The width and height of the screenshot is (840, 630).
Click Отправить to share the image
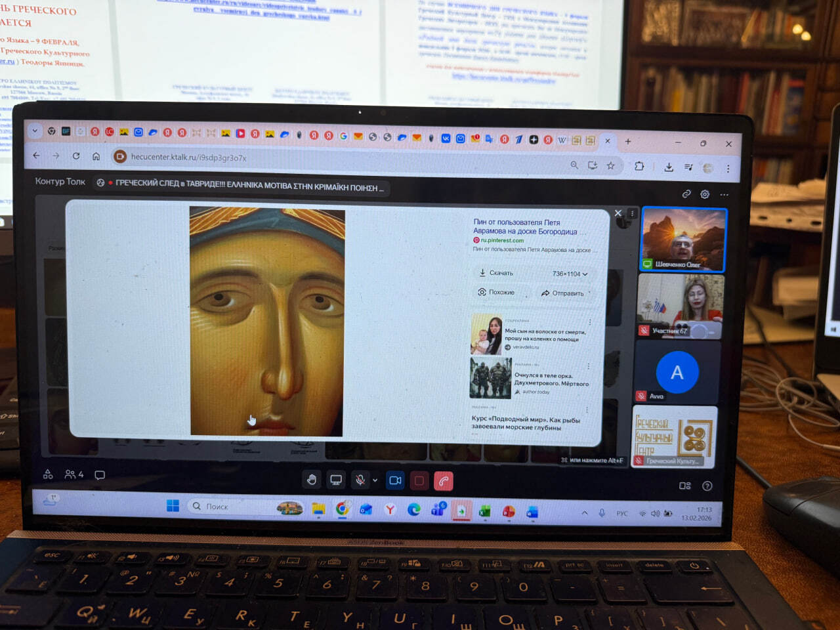point(563,293)
